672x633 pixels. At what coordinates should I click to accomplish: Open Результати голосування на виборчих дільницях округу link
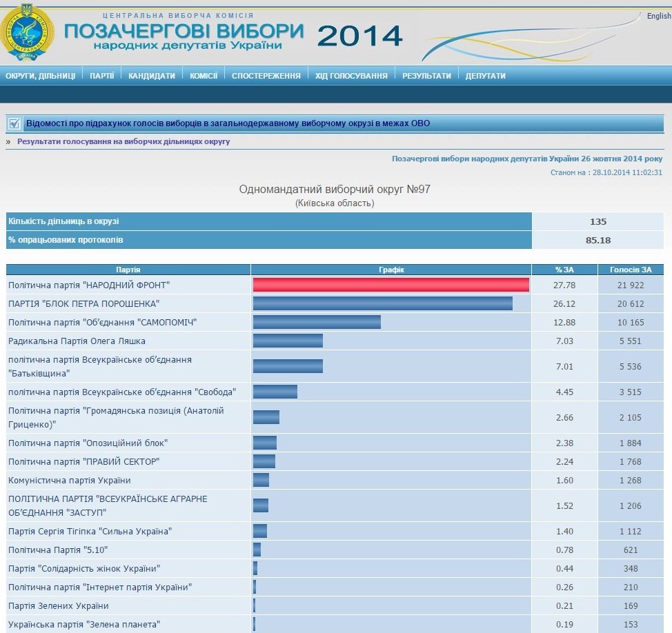[123, 141]
